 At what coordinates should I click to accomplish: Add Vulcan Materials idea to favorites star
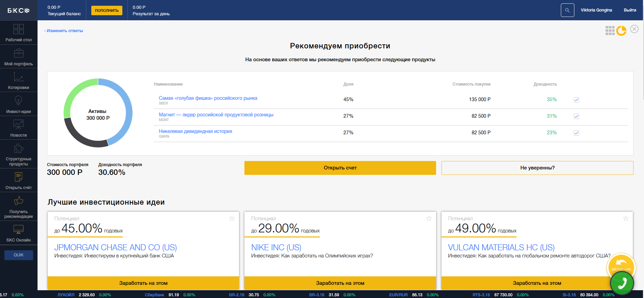[626, 219]
